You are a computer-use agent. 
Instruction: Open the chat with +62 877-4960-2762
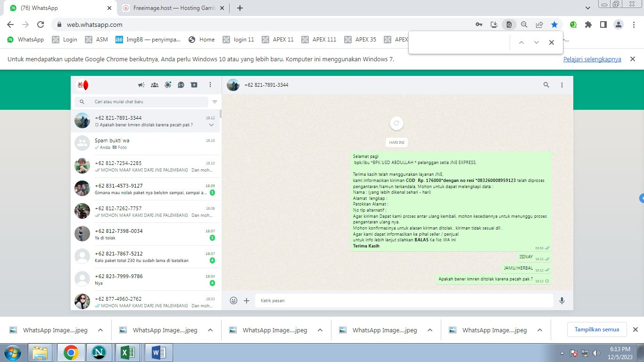click(x=145, y=300)
